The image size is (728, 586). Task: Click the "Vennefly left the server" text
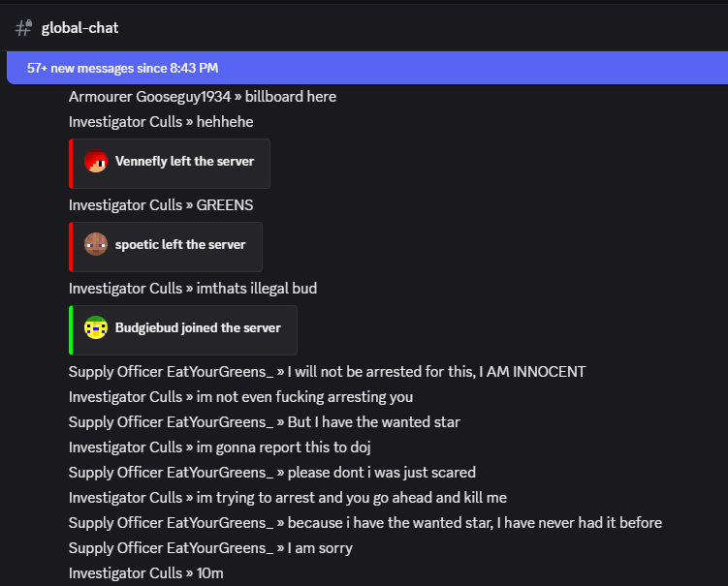click(x=184, y=162)
